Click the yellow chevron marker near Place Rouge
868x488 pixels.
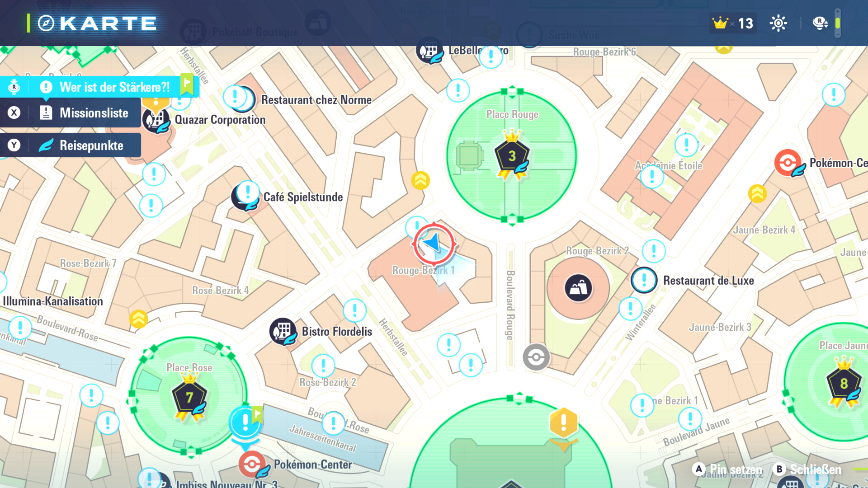click(420, 181)
